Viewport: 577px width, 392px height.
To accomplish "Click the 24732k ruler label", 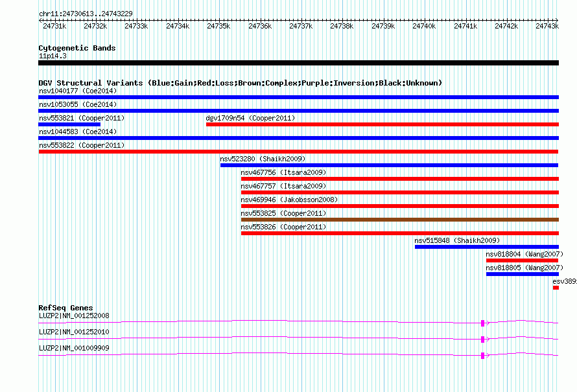I will 95,26.
